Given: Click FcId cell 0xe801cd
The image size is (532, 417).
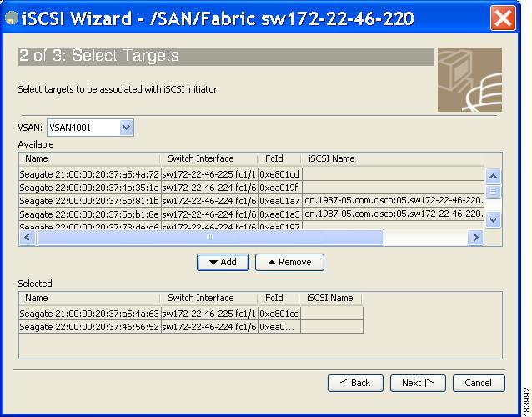Looking at the screenshot, I should click(x=280, y=174).
